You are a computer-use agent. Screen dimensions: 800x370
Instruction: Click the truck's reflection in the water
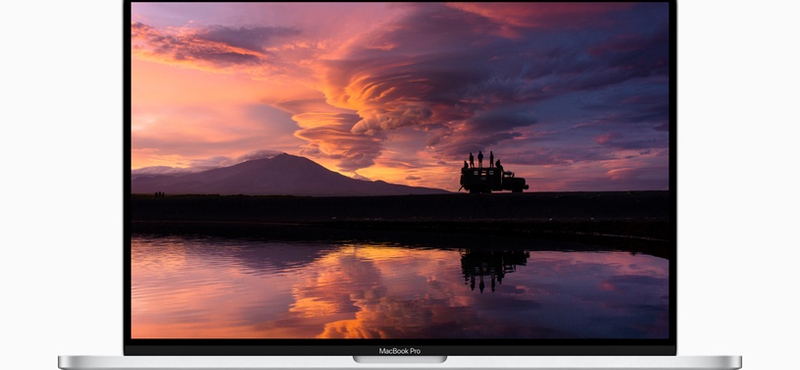tap(494, 267)
